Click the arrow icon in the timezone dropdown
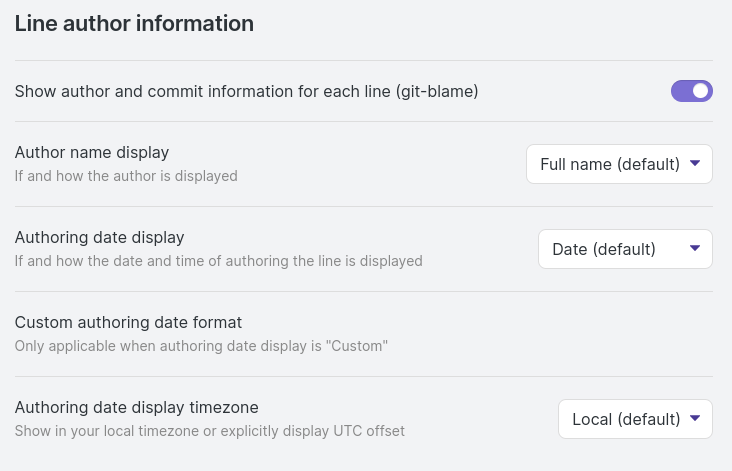This screenshot has width=732, height=471. click(x=696, y=418)
